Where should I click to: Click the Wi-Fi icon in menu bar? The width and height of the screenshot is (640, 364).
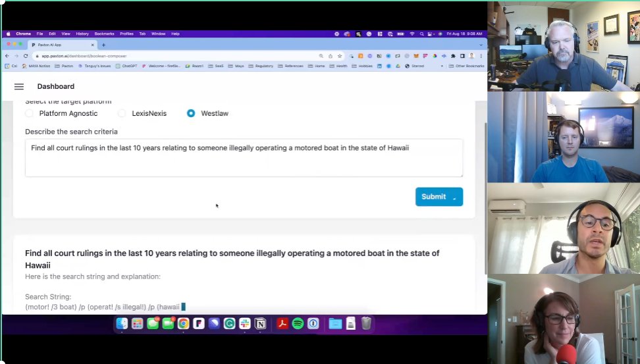412,34
